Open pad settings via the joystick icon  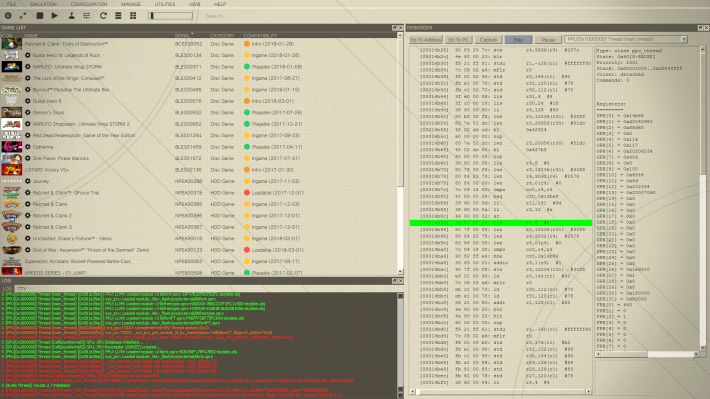tap(72, 15)
